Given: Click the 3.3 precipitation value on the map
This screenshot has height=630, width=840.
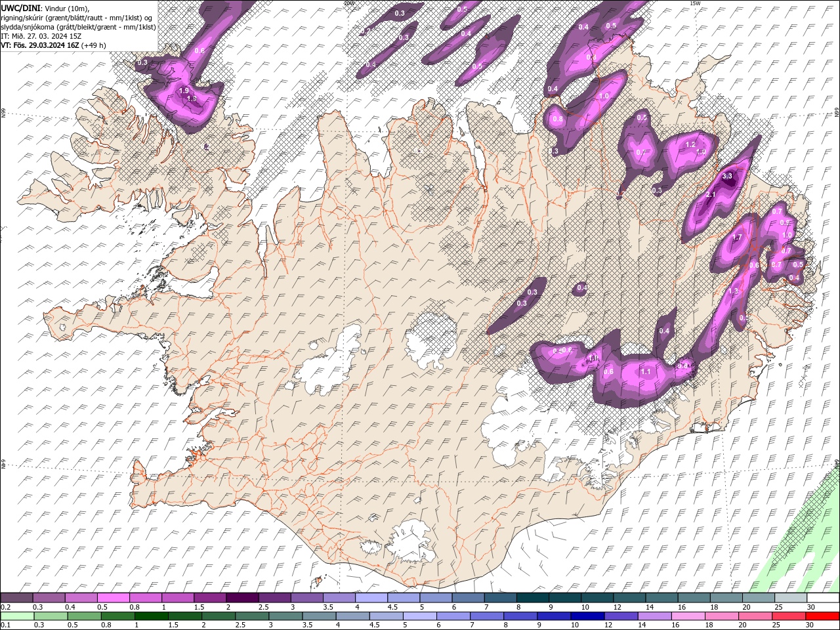Looking at the screenshot, I should [x=727, y=177].
